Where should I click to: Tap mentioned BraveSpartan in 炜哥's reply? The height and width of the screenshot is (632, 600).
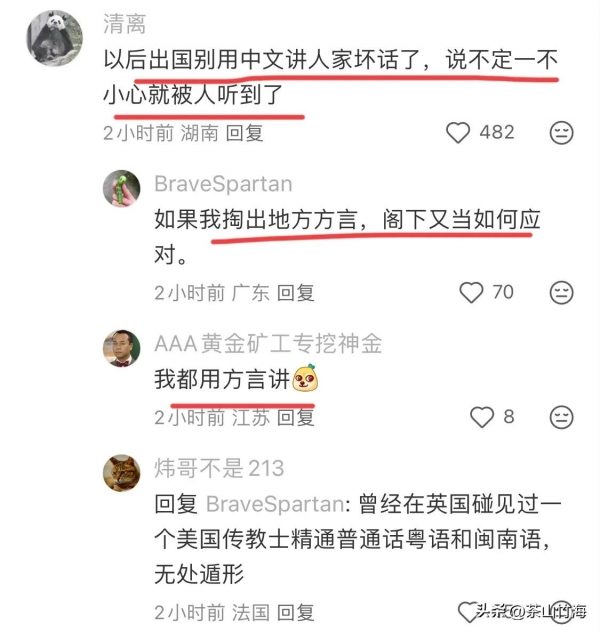pos(275,504)
